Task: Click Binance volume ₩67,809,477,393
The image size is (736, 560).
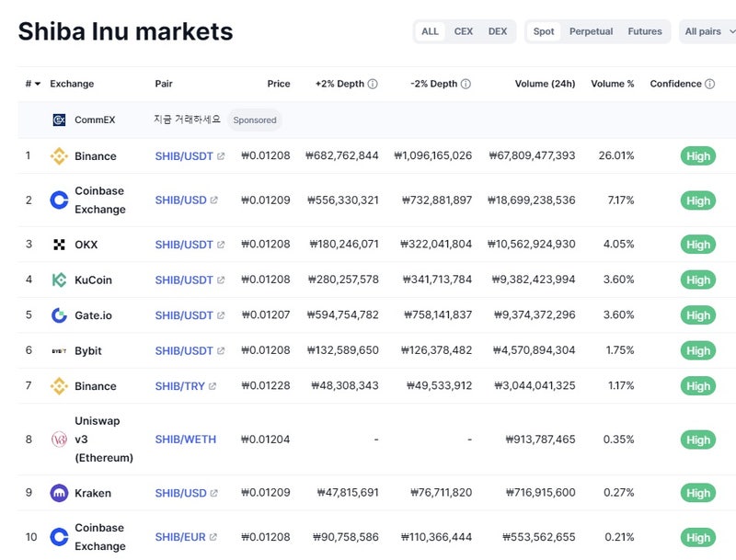Action: click(x=532, y=155)
